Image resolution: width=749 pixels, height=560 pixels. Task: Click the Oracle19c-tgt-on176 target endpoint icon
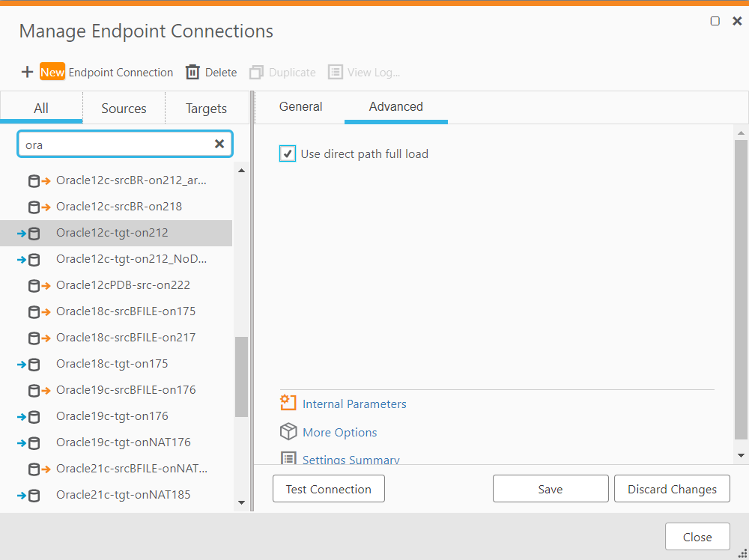pos(28,416)
